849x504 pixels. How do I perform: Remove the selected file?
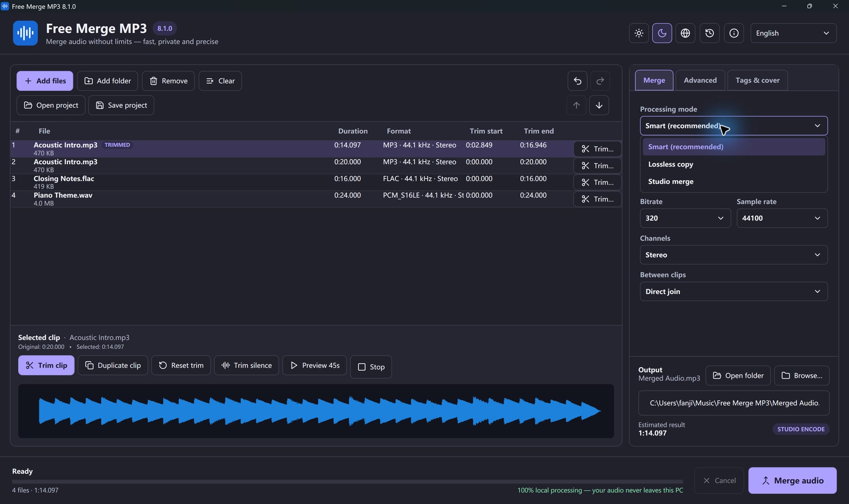coord(168,81)
